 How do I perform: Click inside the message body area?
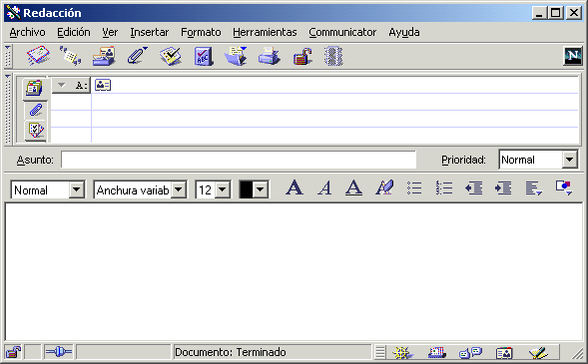click(x=294, y=271)
